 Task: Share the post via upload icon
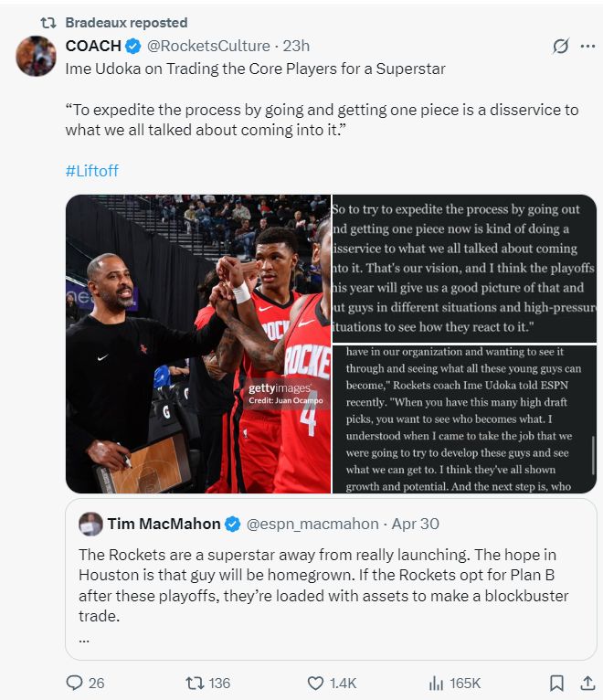point(587,683)
